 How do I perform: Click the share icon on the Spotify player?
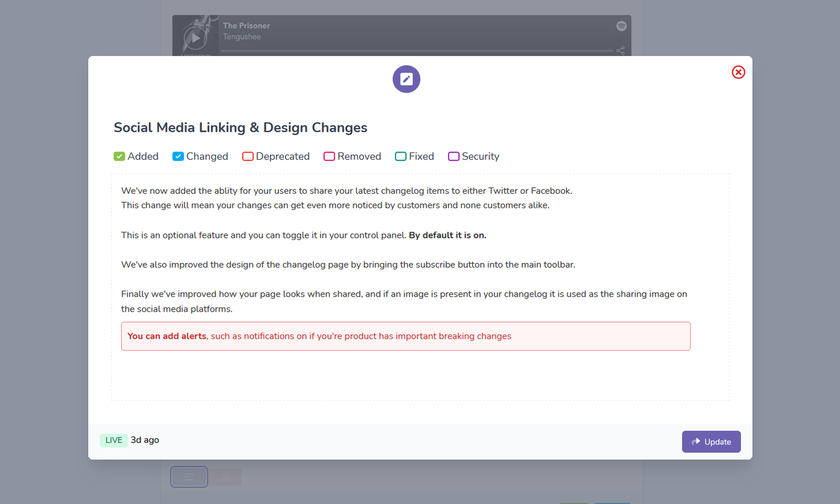coord(621,50)
